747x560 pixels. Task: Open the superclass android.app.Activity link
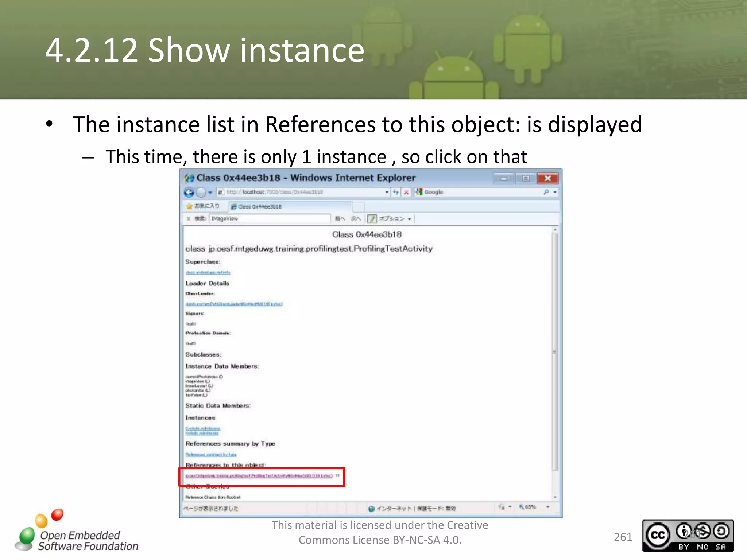tap(208, 272)
